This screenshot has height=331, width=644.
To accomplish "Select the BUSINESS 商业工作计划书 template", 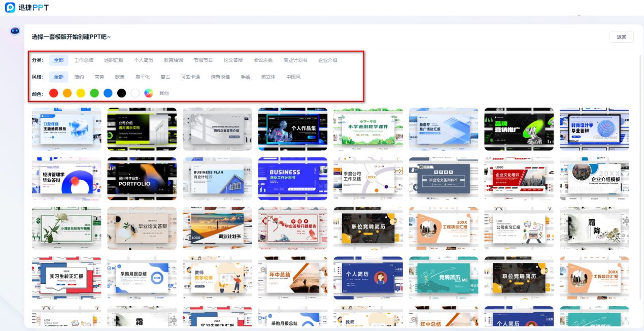I will [x=293, y=178].
